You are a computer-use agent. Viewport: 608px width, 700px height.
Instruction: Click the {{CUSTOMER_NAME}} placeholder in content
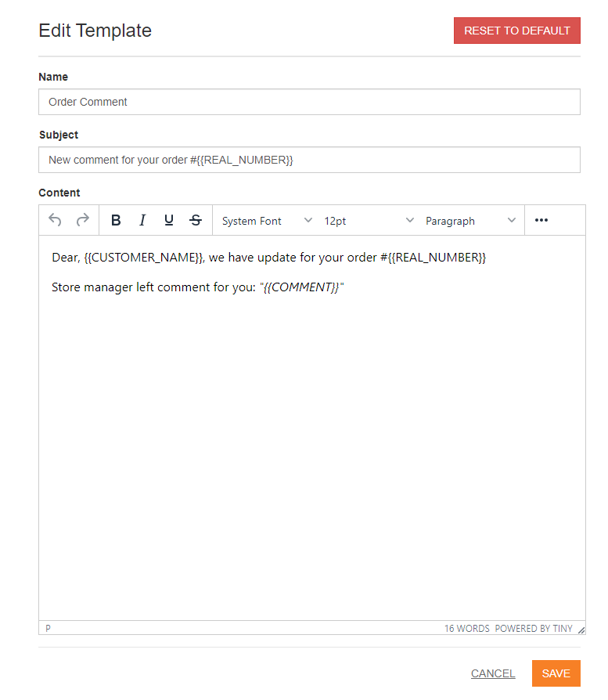coord(144,258)
